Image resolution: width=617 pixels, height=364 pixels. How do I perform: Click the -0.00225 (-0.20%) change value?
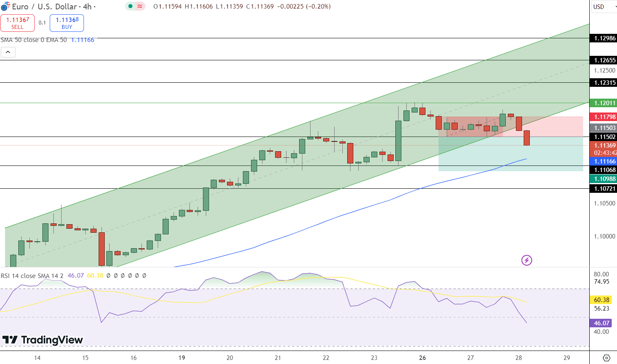[x=304, y=7]
